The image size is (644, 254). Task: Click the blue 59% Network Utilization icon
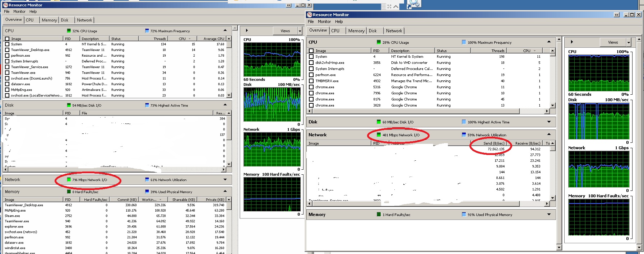[x=464, y=135]
